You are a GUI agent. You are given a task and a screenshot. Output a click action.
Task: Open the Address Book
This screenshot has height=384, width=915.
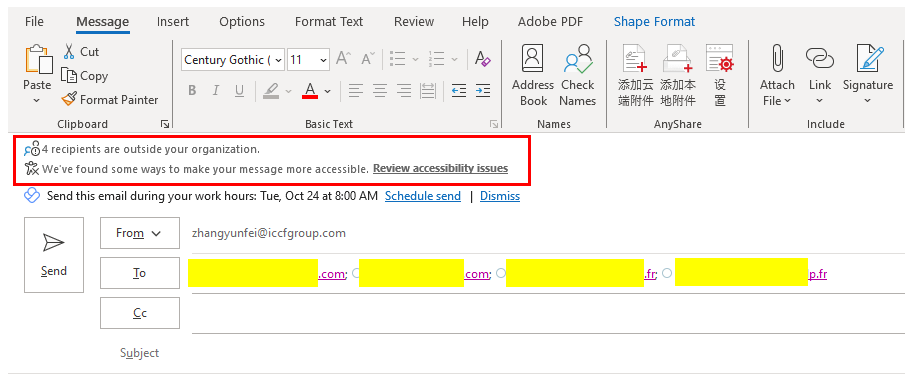coord(533,76)
